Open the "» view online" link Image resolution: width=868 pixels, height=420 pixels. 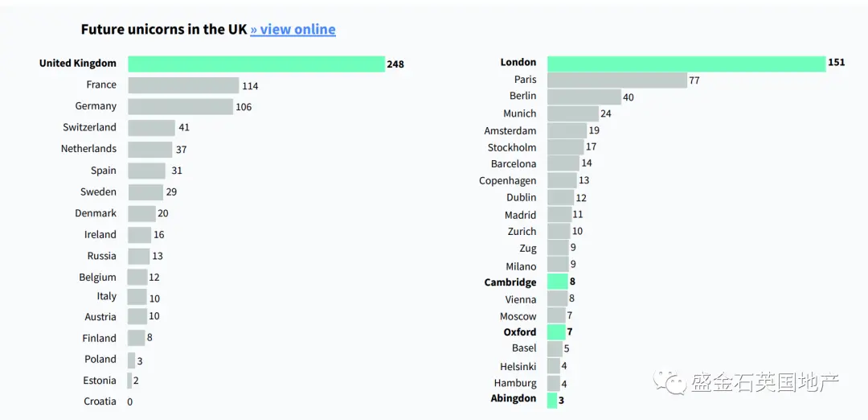293,29
